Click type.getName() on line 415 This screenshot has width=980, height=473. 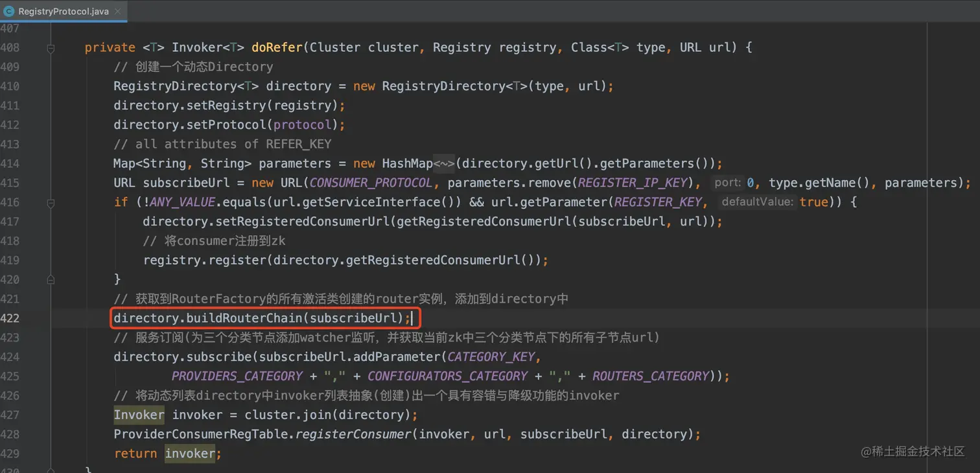coord(819,183)
